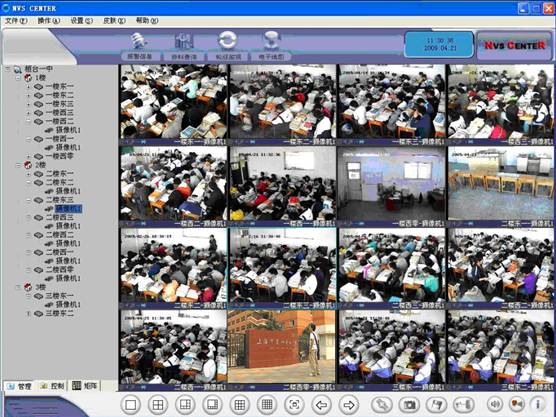Take a snapshot with the camera icon
556x417 pixels.
(x=409, y=405)
